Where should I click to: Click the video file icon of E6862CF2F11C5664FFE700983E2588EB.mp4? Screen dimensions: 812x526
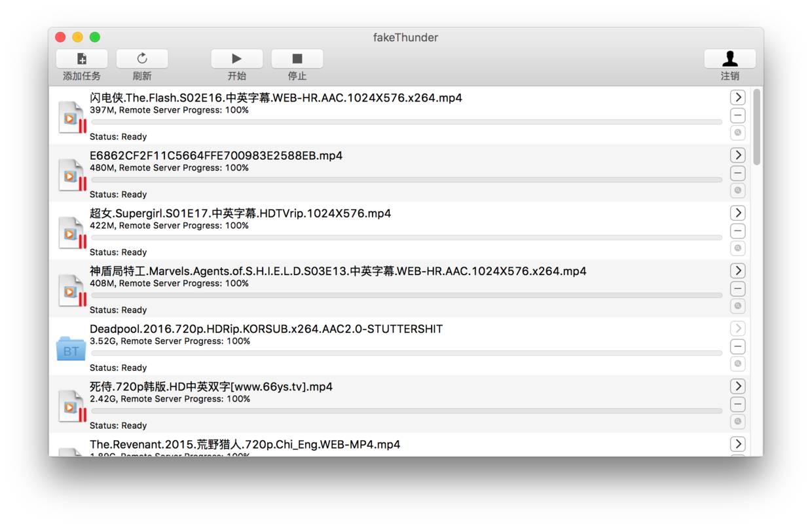pos(71,175)
